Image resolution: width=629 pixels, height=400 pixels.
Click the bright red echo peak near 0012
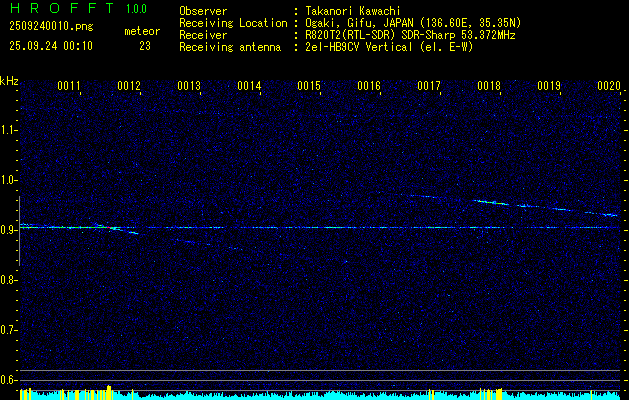[x=108, y=227]
